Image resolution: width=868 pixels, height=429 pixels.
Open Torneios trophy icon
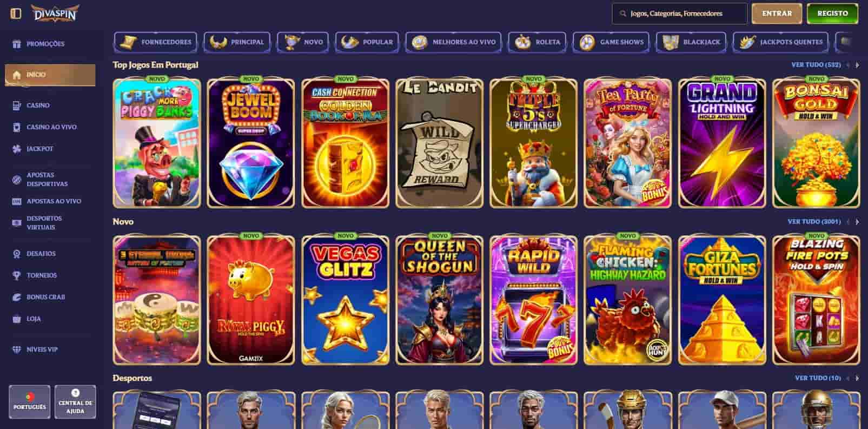pos(17,275)
